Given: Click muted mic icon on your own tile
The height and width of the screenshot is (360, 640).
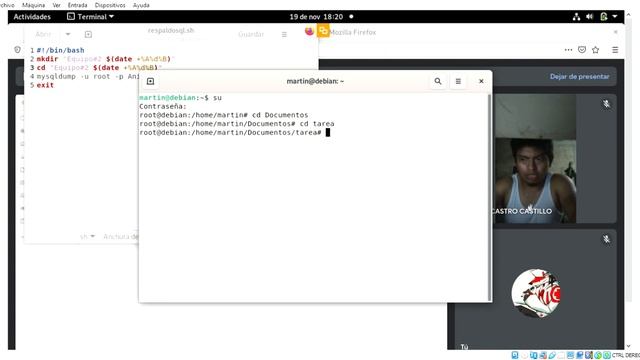Looking at the screenshot, I should click(x=607, y=239).
